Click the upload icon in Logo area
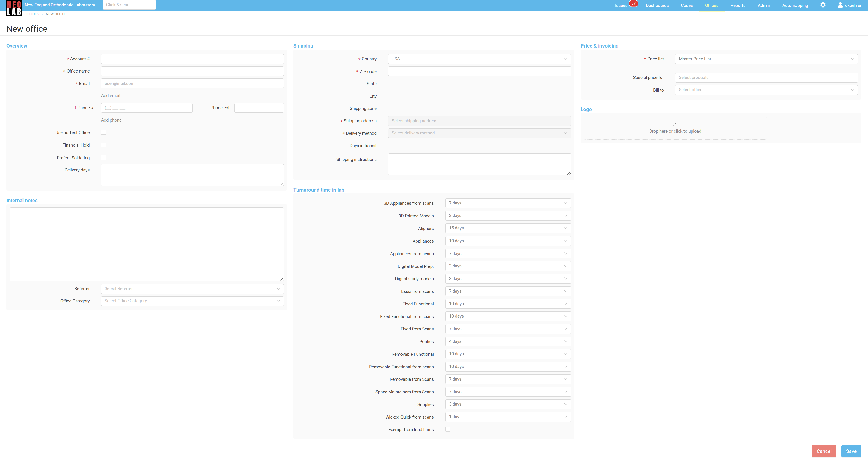 pyautogui.click(x=675, y=125)
